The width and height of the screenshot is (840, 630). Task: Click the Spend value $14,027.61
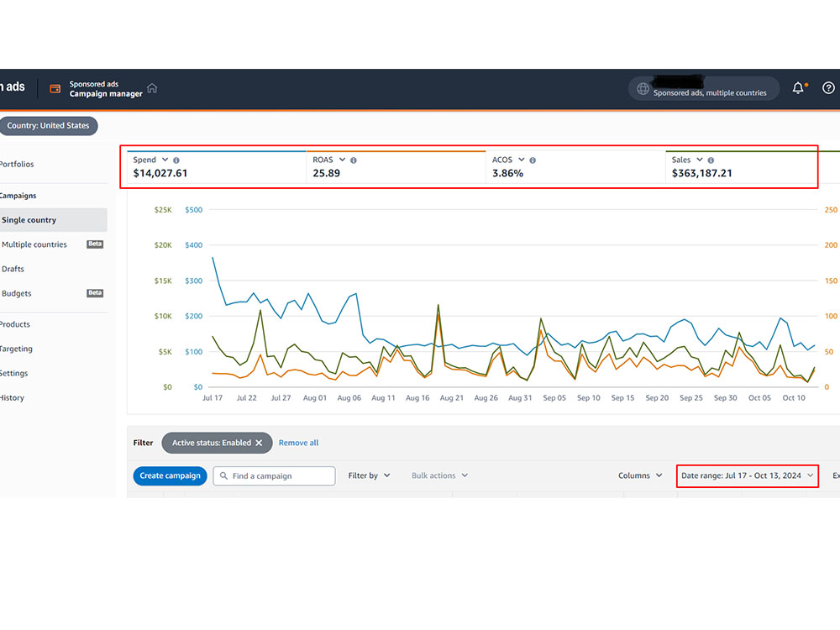click(160, 174)
